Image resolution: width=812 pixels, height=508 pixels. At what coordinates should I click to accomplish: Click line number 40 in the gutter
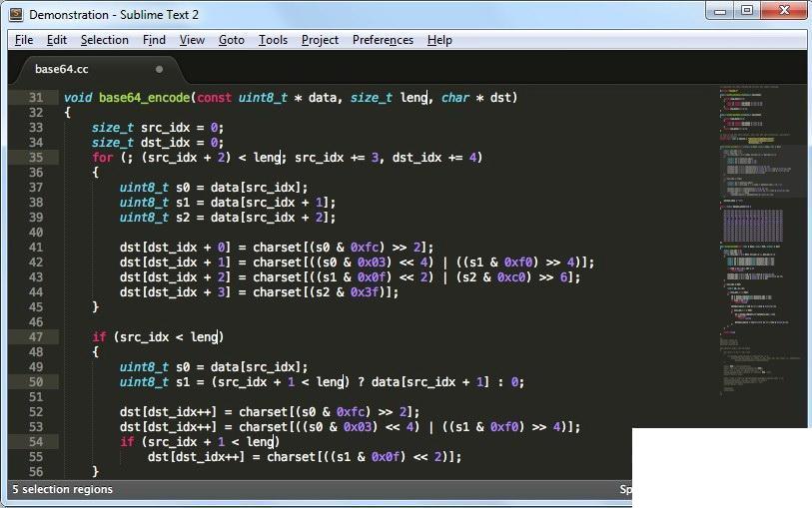pos(36,233)
